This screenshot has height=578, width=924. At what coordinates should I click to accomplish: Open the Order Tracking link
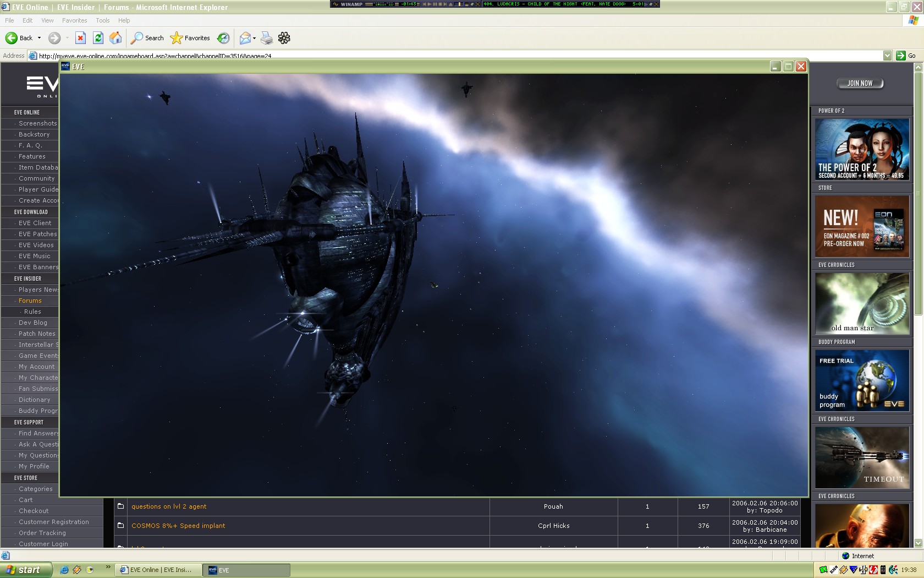[42, 533]
